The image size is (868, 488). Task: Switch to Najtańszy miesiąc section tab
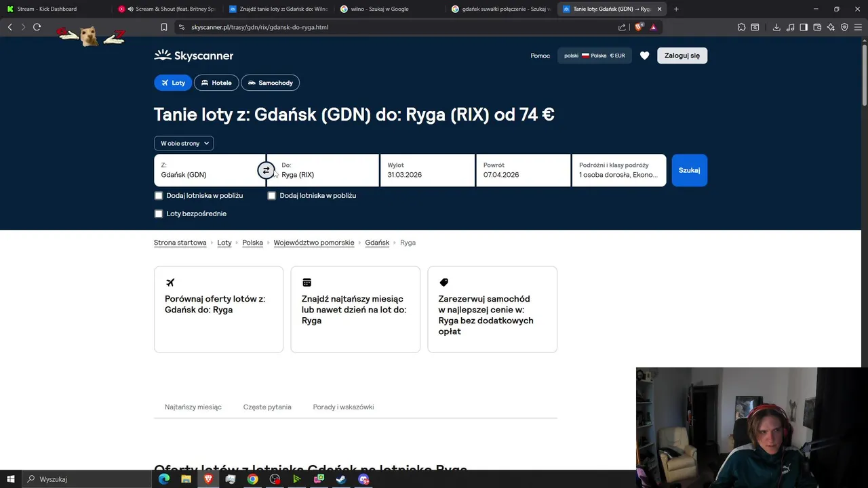tap(193, 407)
